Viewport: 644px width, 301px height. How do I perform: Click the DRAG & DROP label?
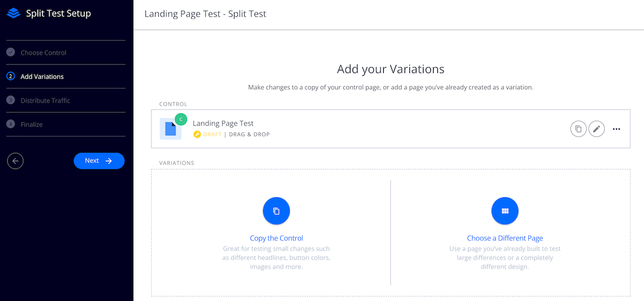tap(249, 134)
